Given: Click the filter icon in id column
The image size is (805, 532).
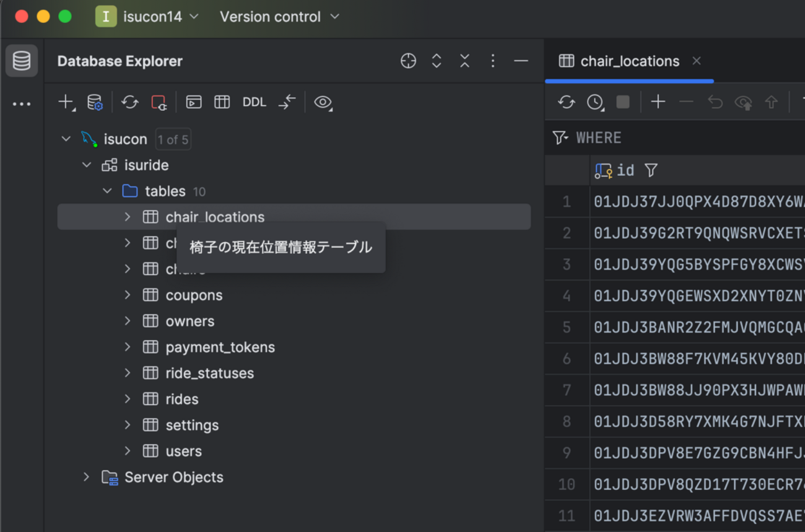Looking at the screenshot, I should [x=651, y=170].
